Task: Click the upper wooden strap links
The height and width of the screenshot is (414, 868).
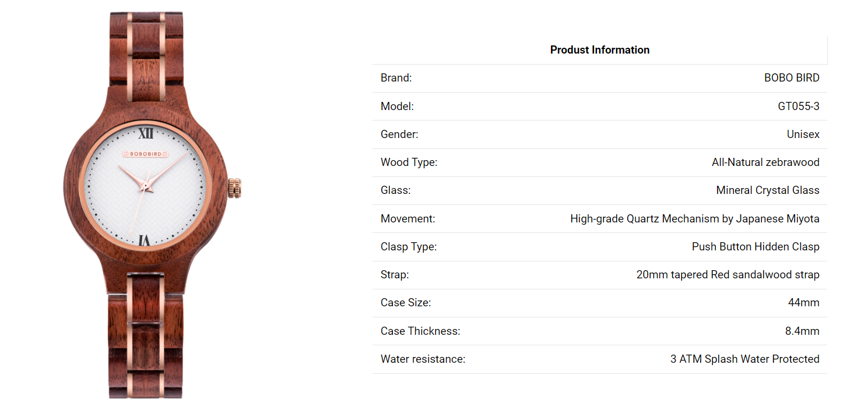Action: 146,51
